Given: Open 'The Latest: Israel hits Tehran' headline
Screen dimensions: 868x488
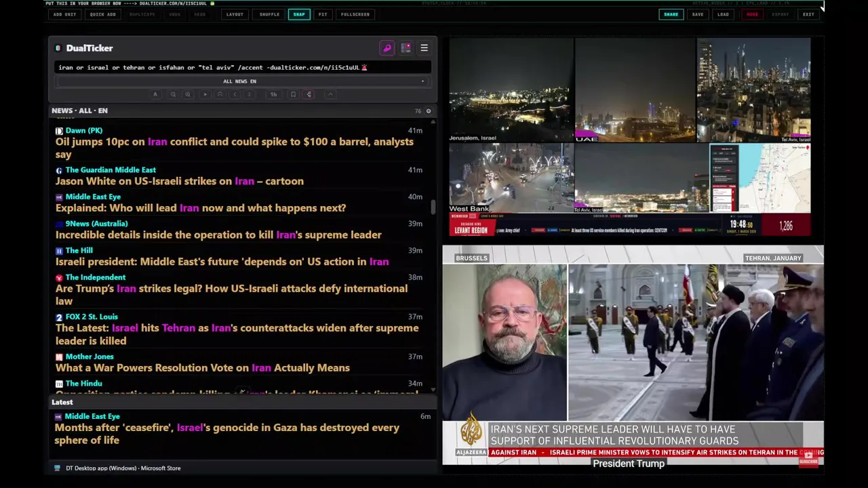Looking at the screenshot, I should click(x=237, y=334).
